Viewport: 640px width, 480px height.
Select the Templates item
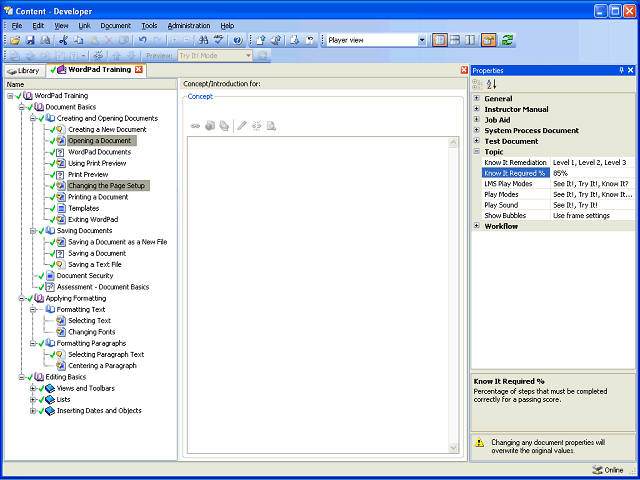(83, 208)
